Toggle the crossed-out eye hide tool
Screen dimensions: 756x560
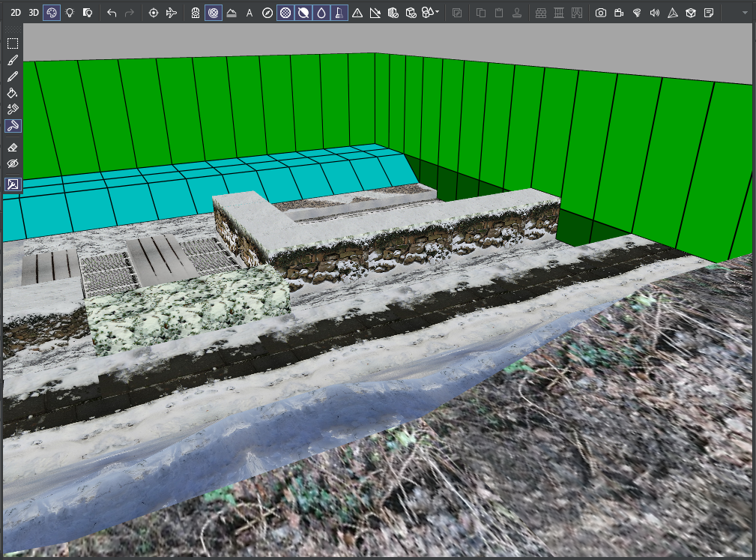click(13, 163)
